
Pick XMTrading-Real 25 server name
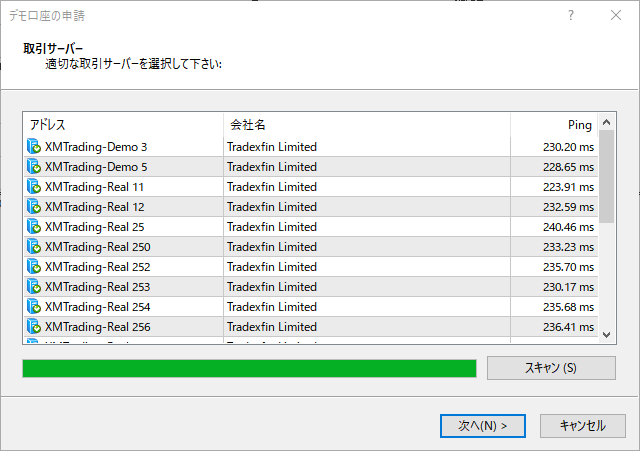tap(94, 227)
